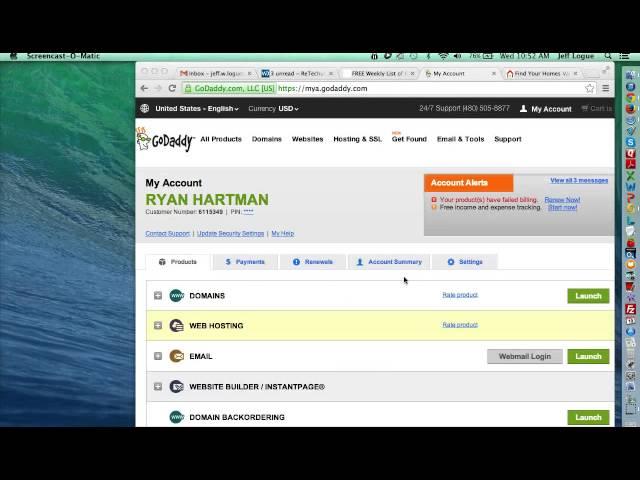The width and height of the screenshot is (640, 480).
Task: Launch DOMAIN BACKORDERING
Action: click(x=588, y=417)
